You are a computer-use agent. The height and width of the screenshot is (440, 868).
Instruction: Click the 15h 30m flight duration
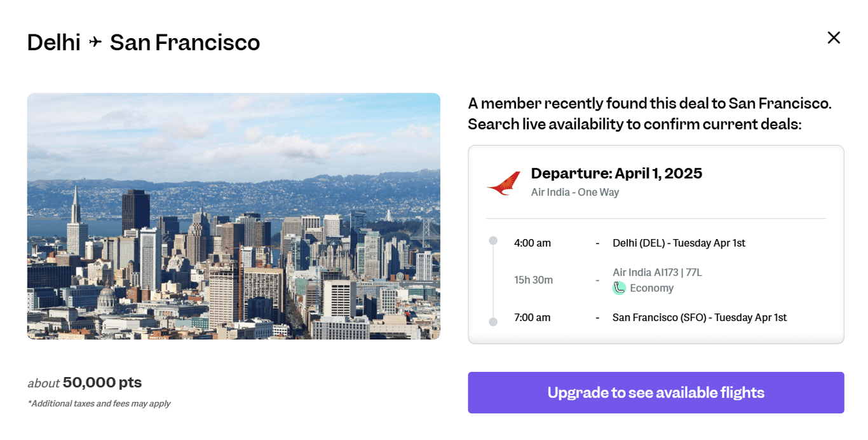533,280
